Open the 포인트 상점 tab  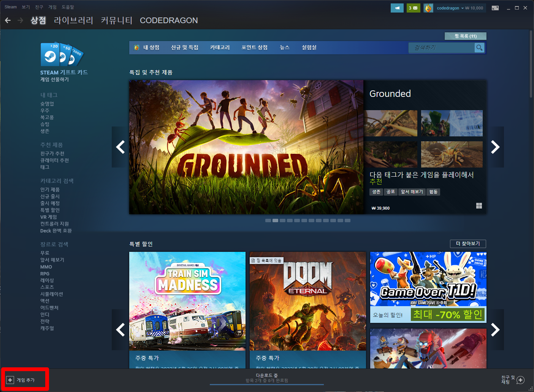pyautogui.click(x=255, y=47)
